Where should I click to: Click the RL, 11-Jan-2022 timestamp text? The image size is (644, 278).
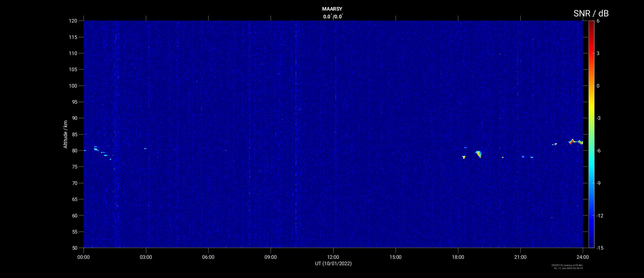coord(568,268)
